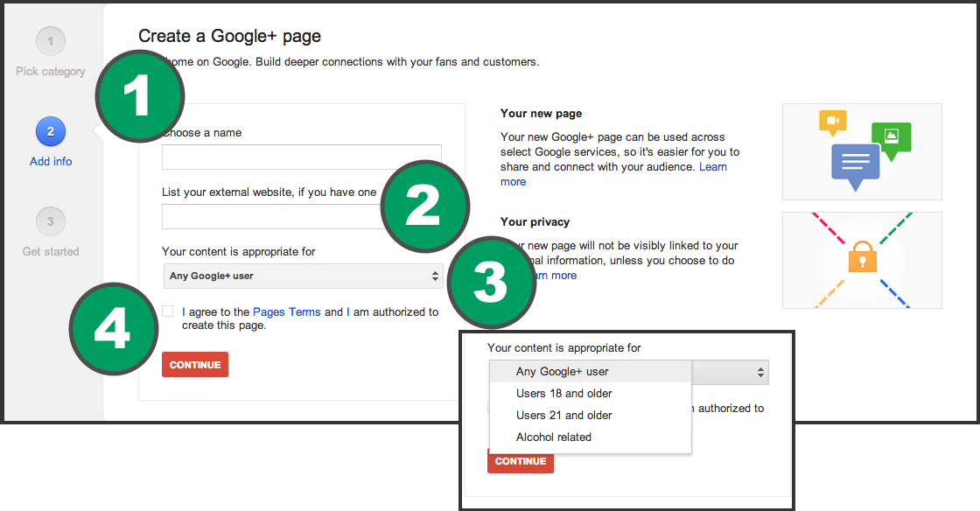This screenshot has width=980, height=511.
Task: Click the dropdown arrows in the inset panel
Action: click(x=760, y=373)
